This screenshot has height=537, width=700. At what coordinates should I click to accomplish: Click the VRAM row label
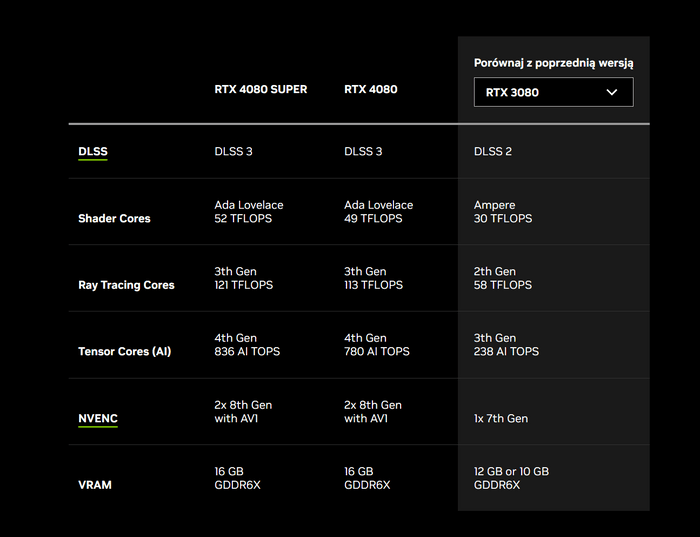click(x=95, y=485)
